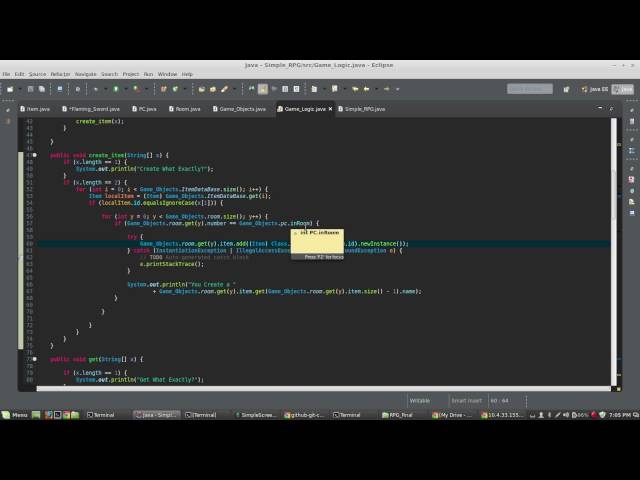
Task: Click the New file toolbar icon
Action: coord(10,89)
